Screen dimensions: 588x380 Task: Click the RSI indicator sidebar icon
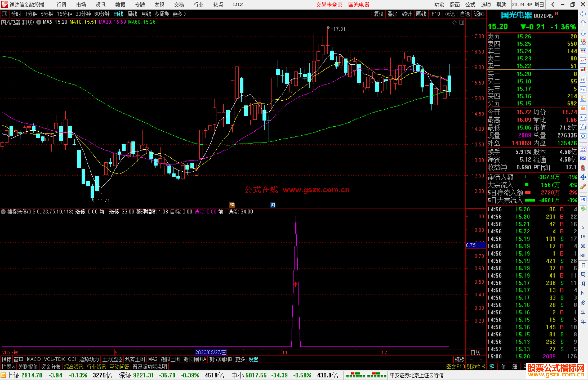[583, 158]
